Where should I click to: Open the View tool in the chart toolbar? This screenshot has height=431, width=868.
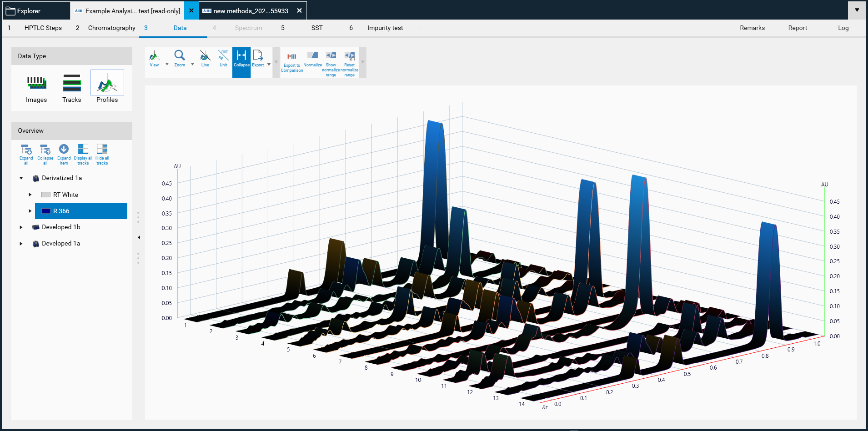(154, 59)
